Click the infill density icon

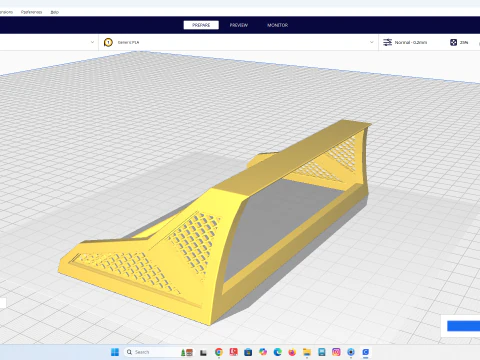[x=453, y=42]
